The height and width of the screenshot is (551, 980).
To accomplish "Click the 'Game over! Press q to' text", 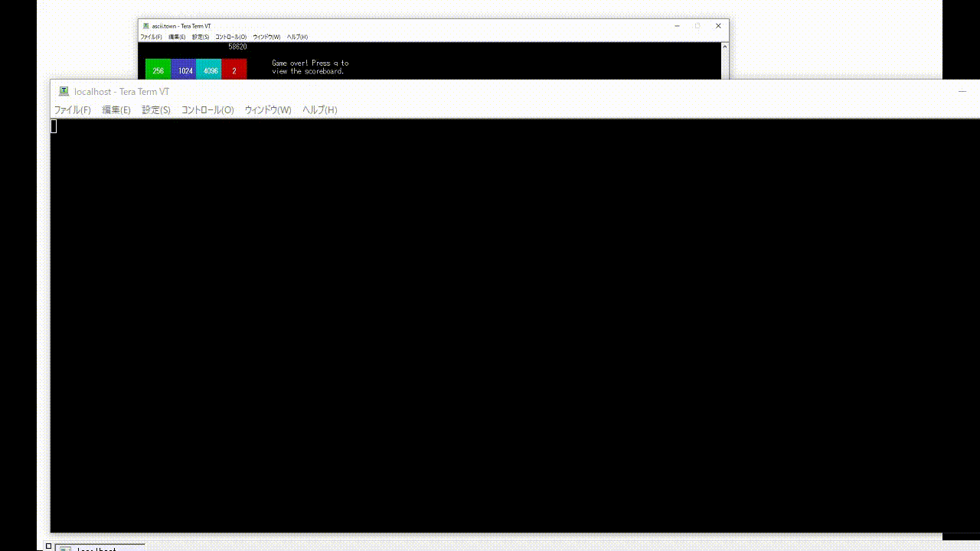I will 310,63.
